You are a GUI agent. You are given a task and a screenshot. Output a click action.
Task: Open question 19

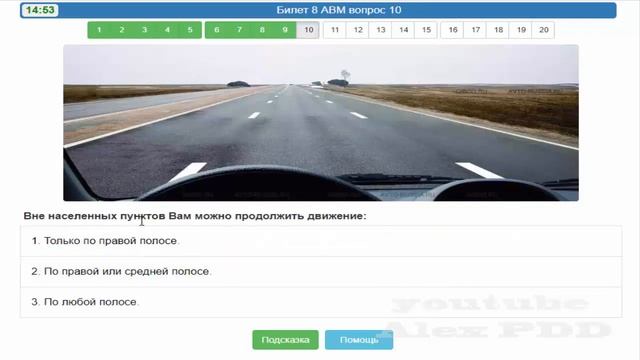click(521, 30)
